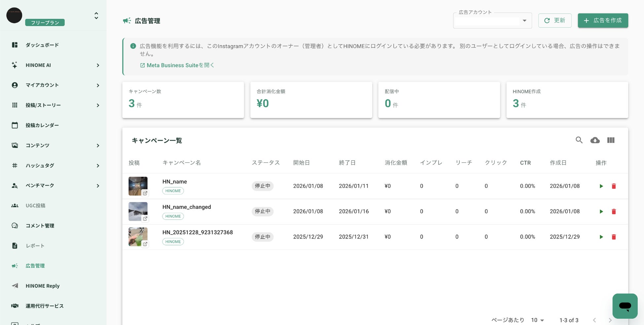This screenshot has height=325, width=644.
Task: Delete the HN_name campaign
Action: pos(614,186)
